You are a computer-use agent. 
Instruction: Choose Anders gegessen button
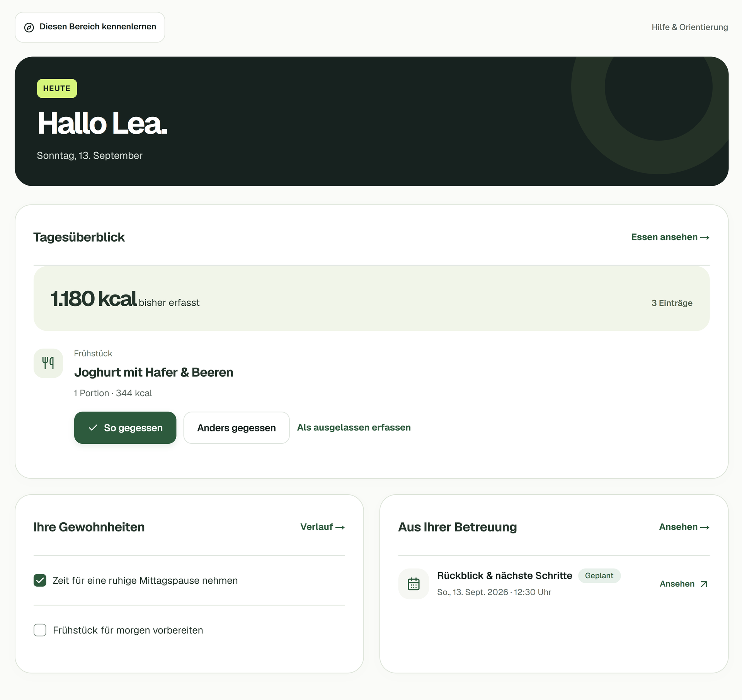pos(237,427)
